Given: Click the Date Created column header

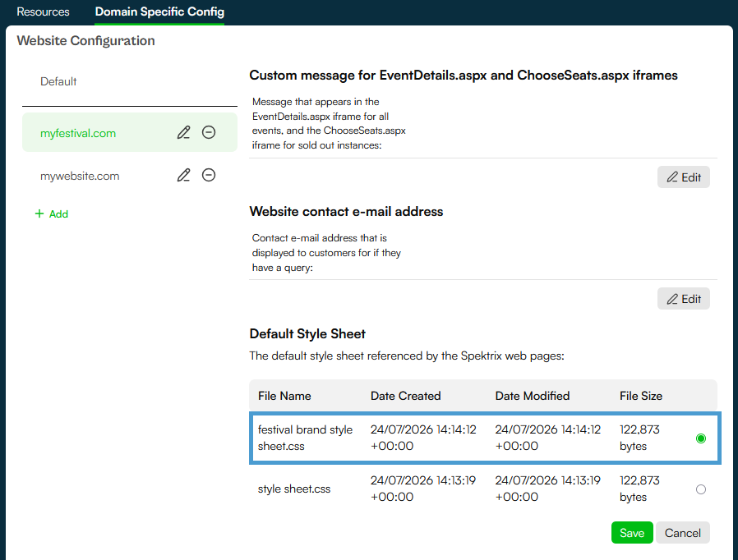Looking at the screenshot, I should click(x=406, y=396).
